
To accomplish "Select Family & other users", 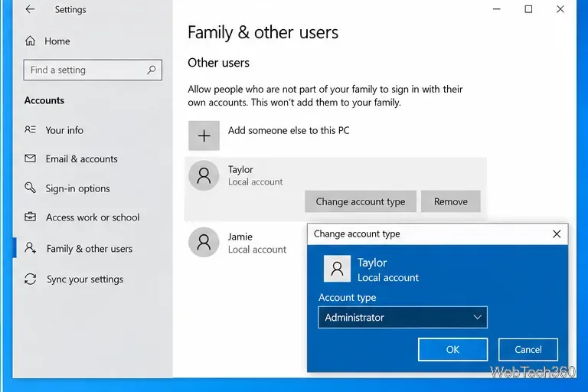I will (90, 249).
